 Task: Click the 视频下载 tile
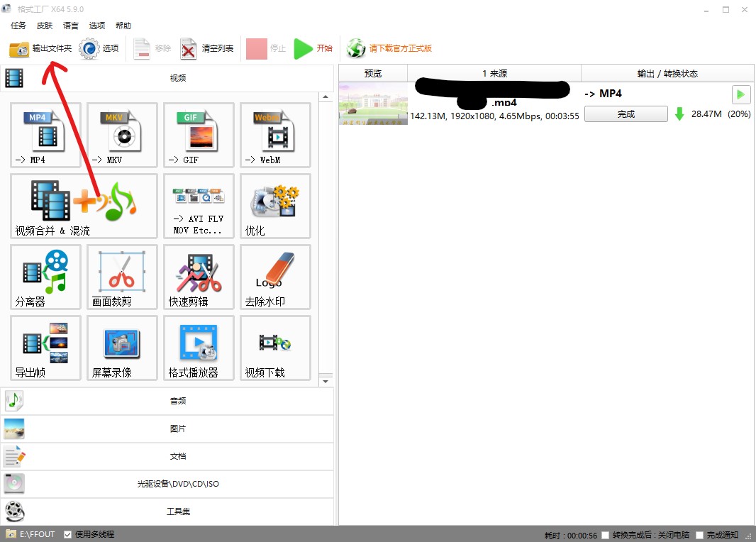click(275, 348)
